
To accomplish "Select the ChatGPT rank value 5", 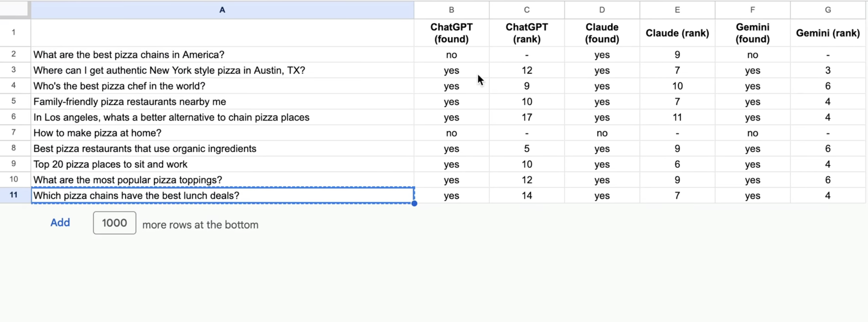I will (x=527, y=149).
